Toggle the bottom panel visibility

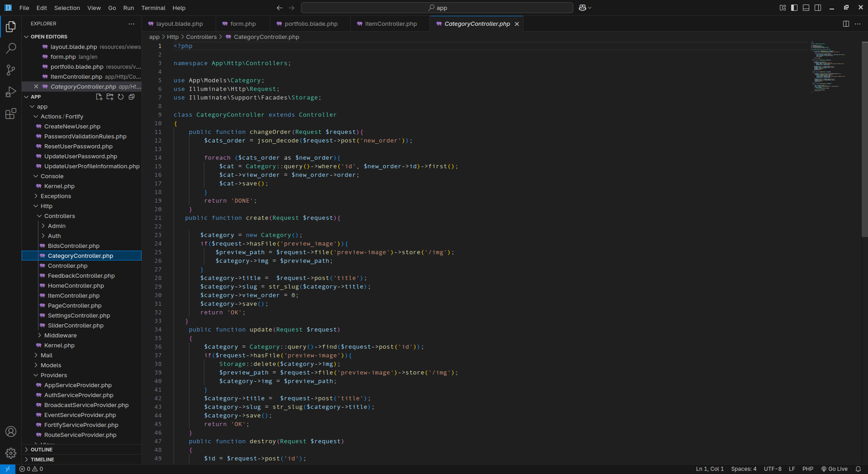click(806, 8)
